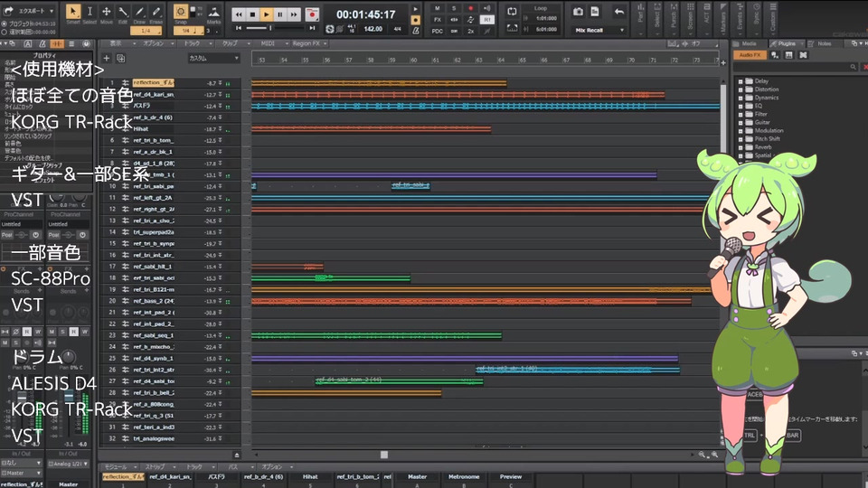This screenshot has height=488, width=868.
Task: Select the Smart tool
Action: pyautogui.click(x=73, y=12)
